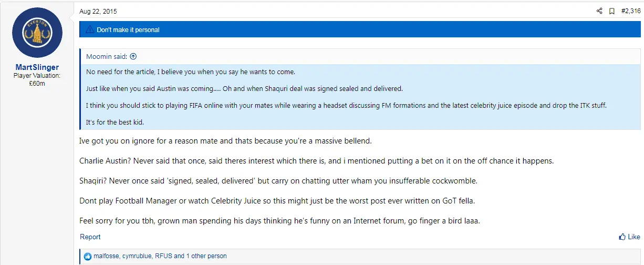
Task: Click the "Player Valuation: £60m" user title
Action: point(37,79)
